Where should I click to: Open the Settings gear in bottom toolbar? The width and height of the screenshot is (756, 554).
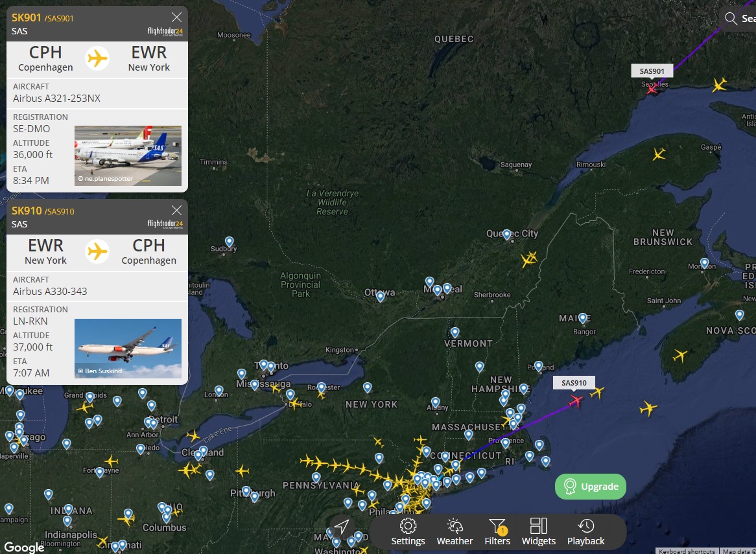tap(408, 532)
